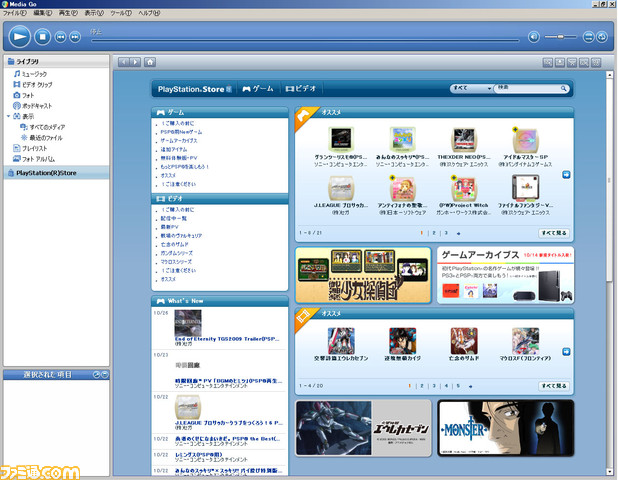Viewport: 618px width, 480px height.
Task: Open the ツール menu
Action: point(121,13)
